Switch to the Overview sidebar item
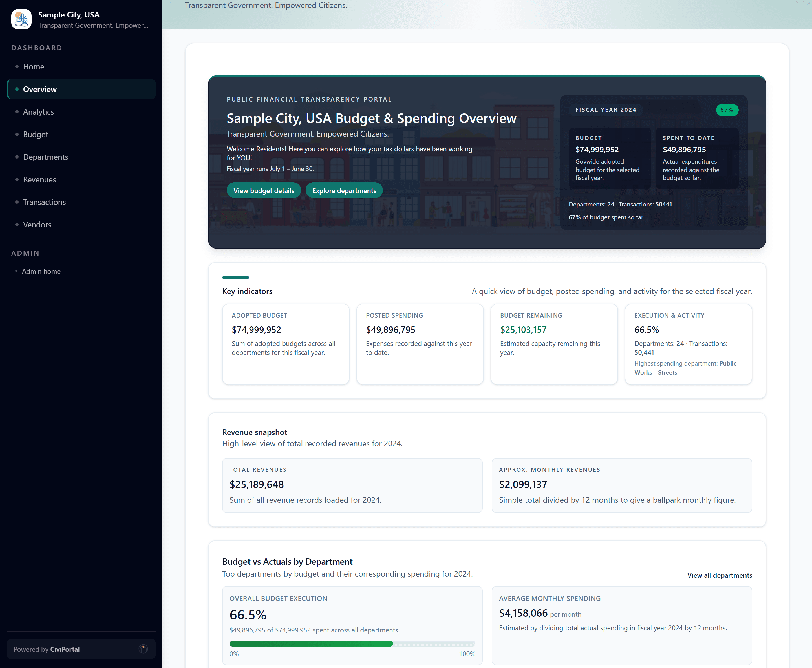Image resolution: width=812 pixels, height=668 pixels. point(40,89)
